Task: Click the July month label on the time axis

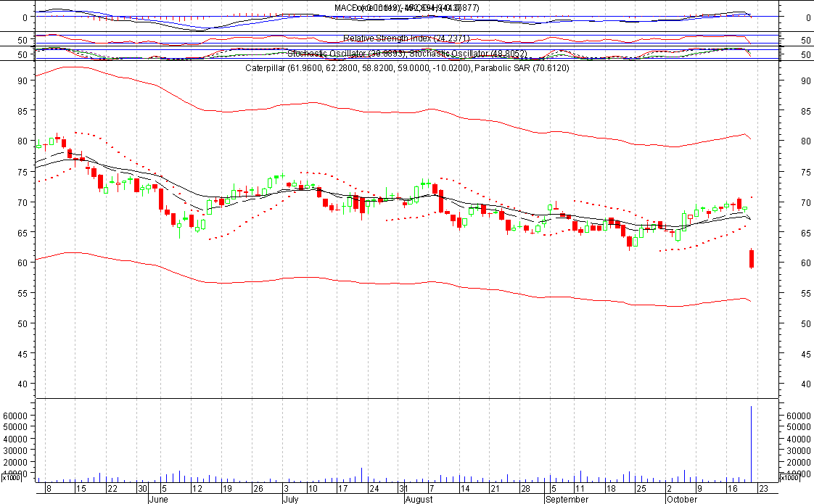Action: (x=291, y=500)
